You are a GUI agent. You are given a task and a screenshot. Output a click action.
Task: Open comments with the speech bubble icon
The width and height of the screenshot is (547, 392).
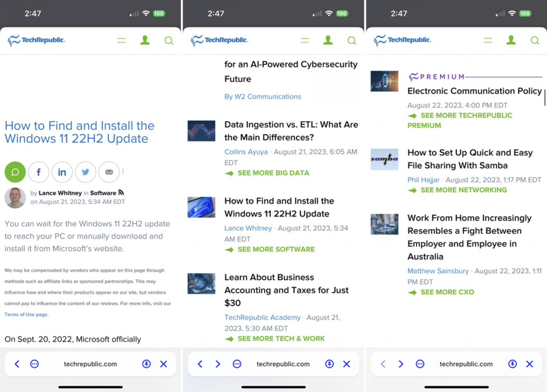click(15, 171)
